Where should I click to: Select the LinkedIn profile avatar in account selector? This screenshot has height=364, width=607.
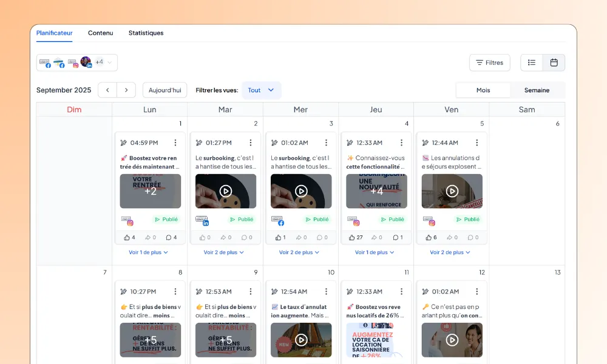point(86,62)
